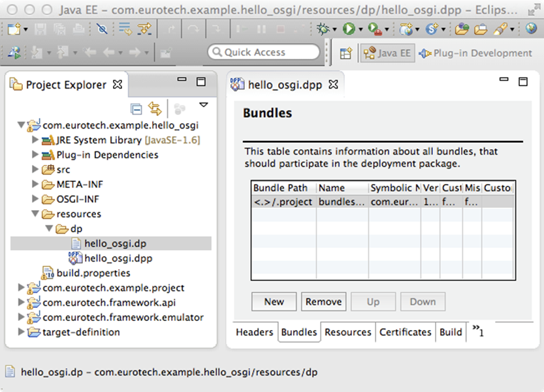Open the Project Explorer view menu arrow

203,105
